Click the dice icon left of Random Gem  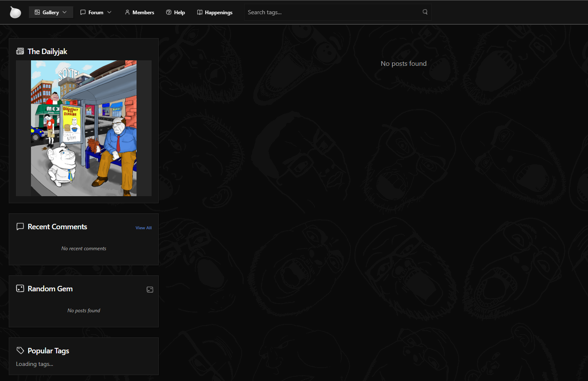(20, 288)
